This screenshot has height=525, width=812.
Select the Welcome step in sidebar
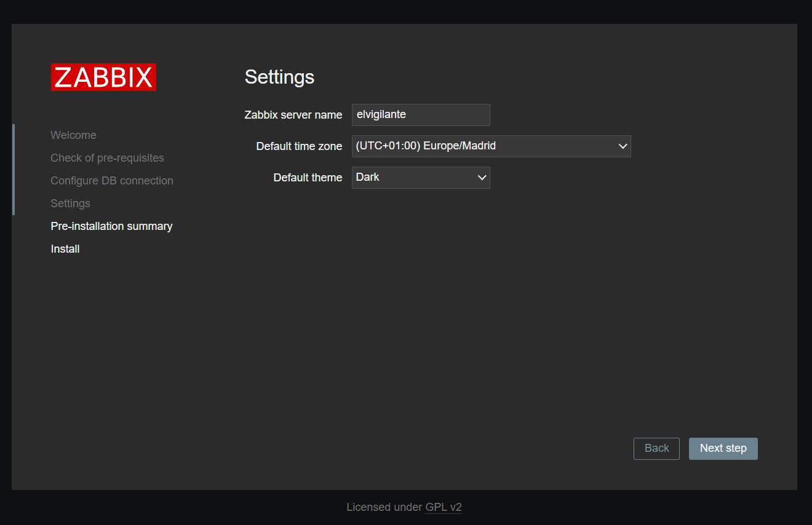tap(73, 135)
